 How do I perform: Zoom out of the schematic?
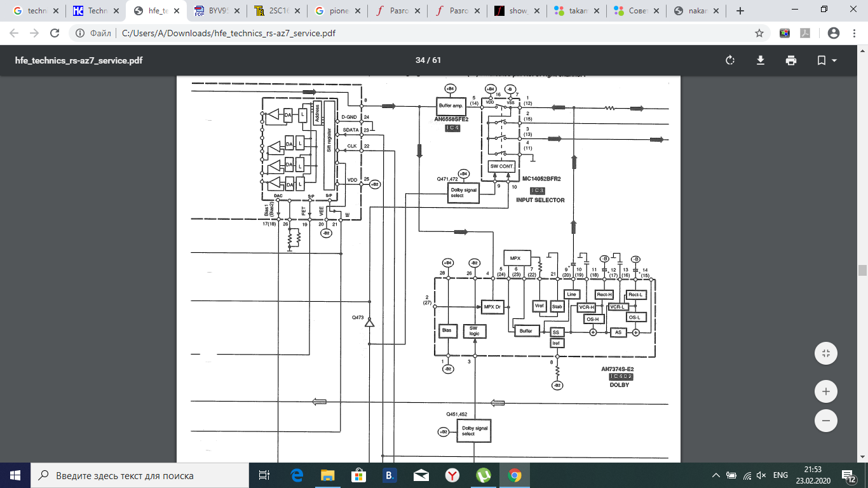click(825, 421)
